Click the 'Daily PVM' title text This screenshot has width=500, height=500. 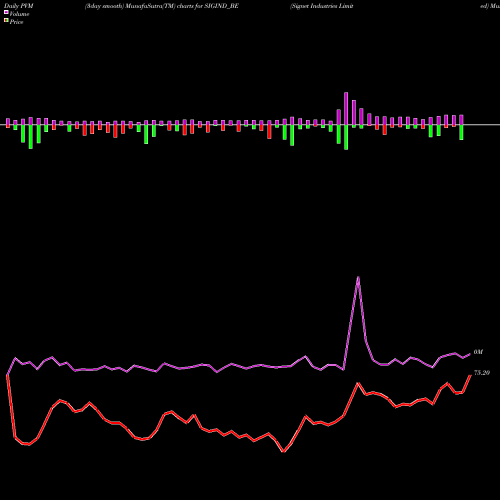coord(19,6)
